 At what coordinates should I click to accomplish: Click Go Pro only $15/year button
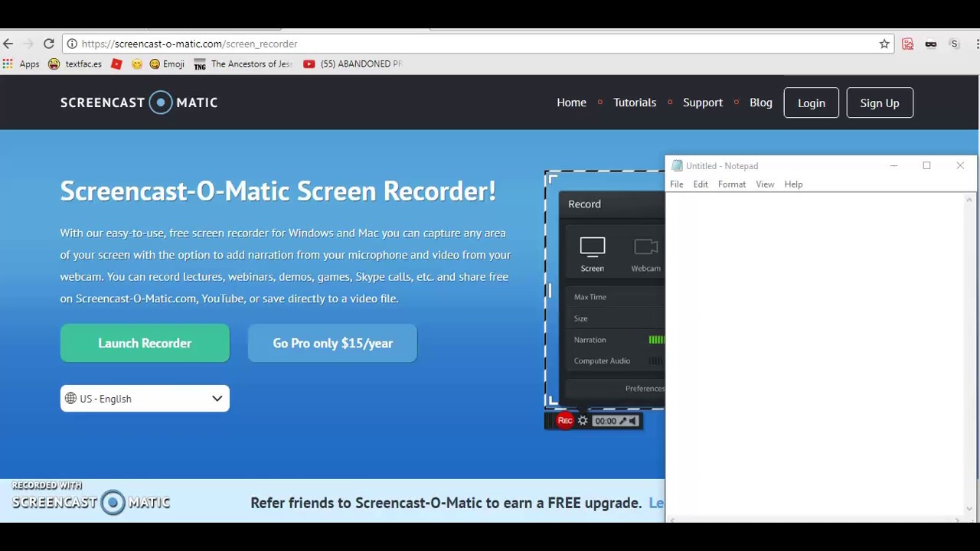(332, 343)
